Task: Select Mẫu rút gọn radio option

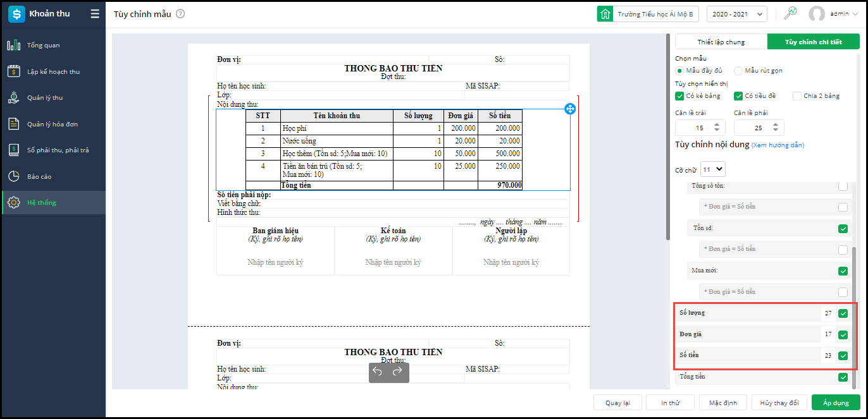Action: coord(738,71)
